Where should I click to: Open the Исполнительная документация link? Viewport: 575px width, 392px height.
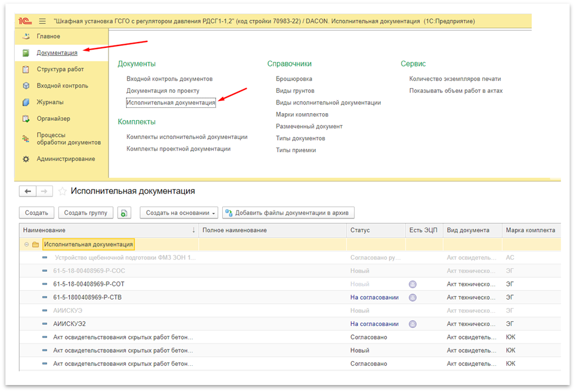click(x=171, y=103)
